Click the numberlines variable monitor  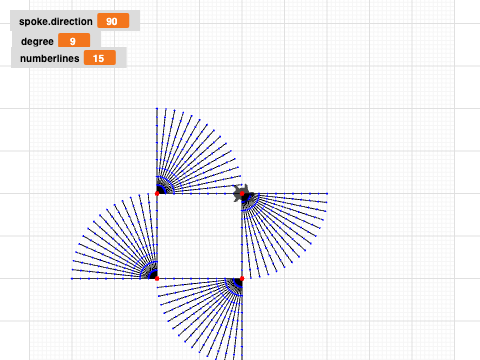(69, 58)
